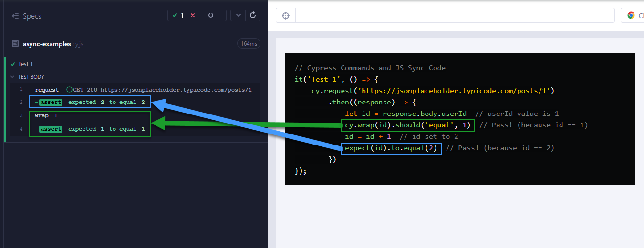Click the spec file document icon
644x248 pixels.
15,44
